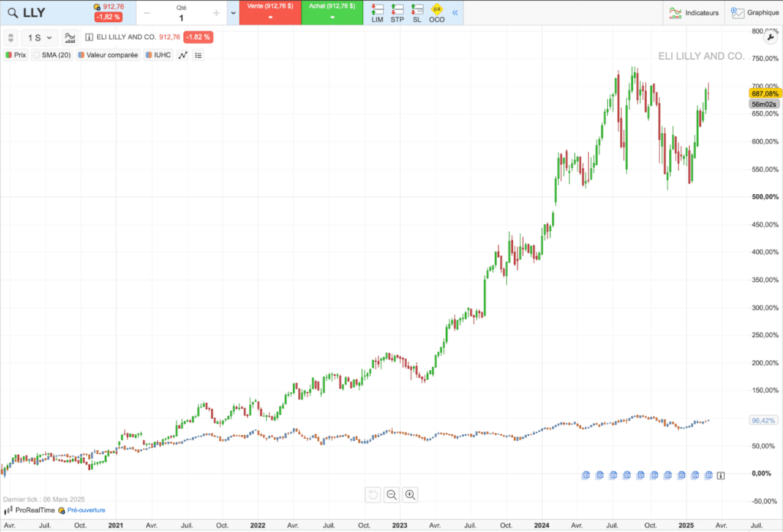
Task: Click the -50,00% label on price axis
Action: point(765,501)
